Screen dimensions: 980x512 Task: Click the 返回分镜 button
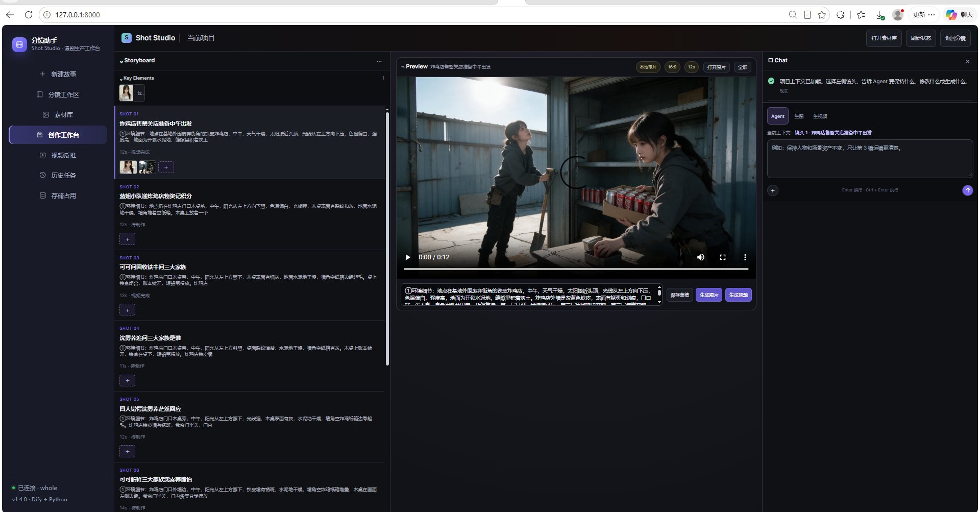tap(955, 38)
